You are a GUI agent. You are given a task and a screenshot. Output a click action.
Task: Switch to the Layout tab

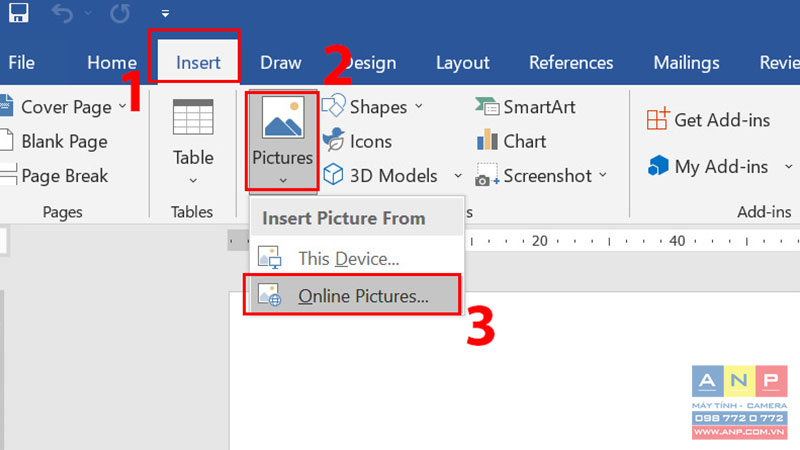click(x=462, y=63)
